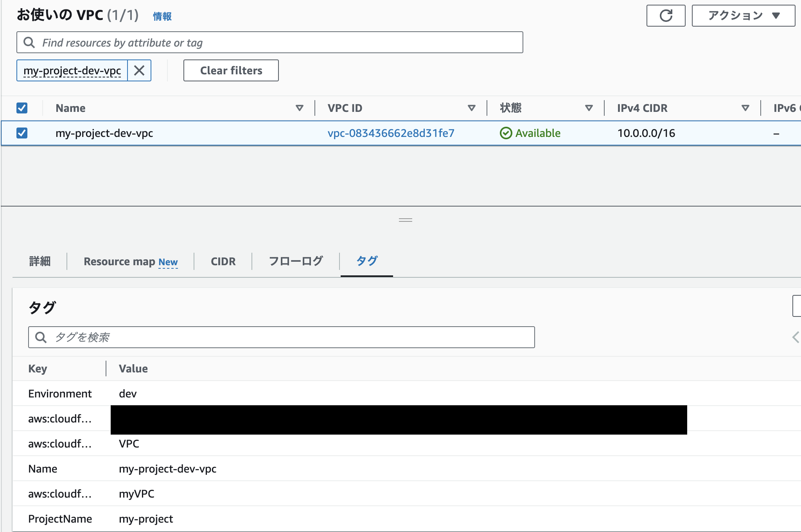This screenshot has width=801, height=532.
Task: Click the Clear filters button
Action: tap(231, 70)
